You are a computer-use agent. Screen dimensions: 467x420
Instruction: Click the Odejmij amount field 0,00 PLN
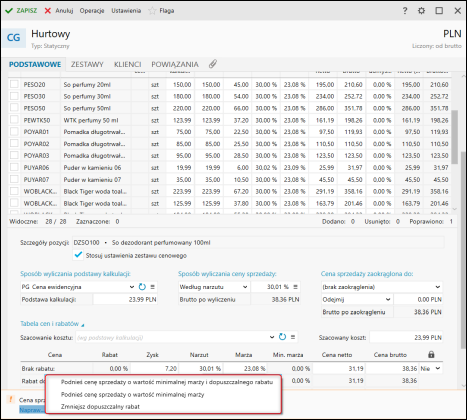(x=418, y=299)
